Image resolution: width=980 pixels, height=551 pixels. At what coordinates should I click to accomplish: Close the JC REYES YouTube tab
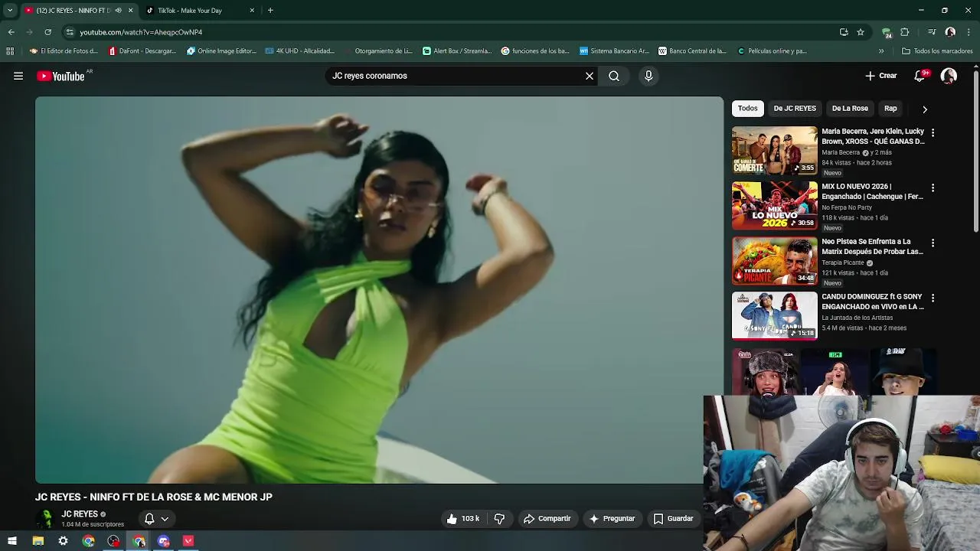tap(130, 11)
